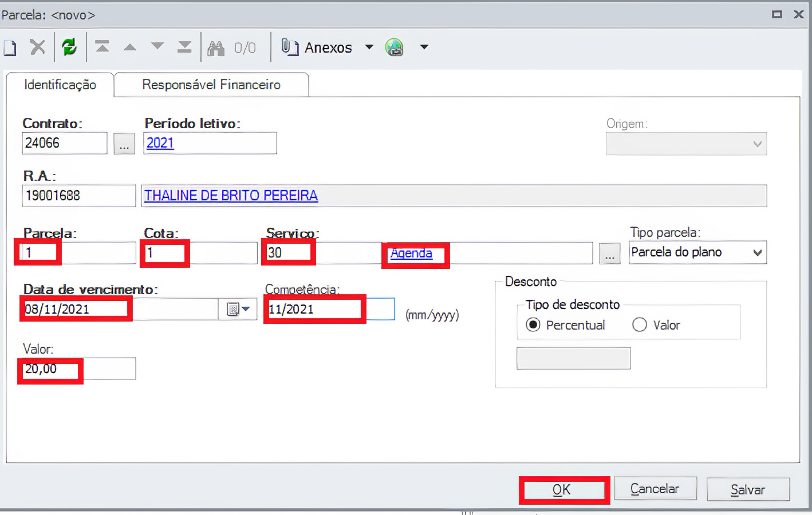Click the green refresh arrows icon
The width and height of the screenshot is (812, 515).
69,47
